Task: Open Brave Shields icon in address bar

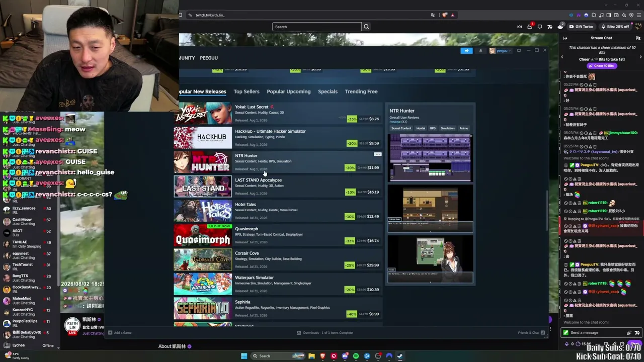Action: coord(445,15)
